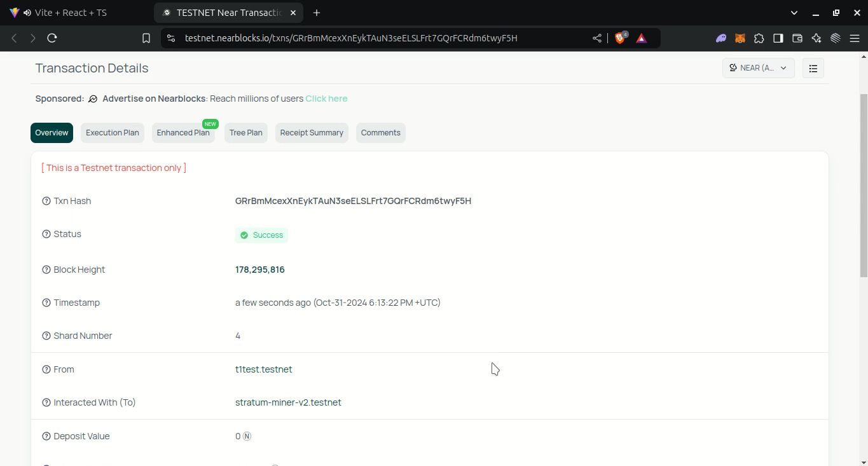This screenshot has width=868, height=466.
Task: Click the Transaction Details heading
Action: click(92, 68)
